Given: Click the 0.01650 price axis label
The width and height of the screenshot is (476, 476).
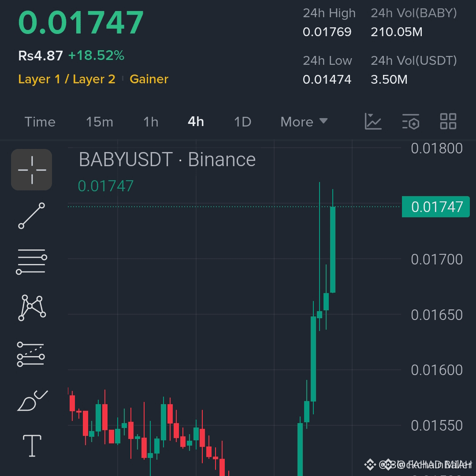Looking at the screenshot, I should click(x=436, y=315).
